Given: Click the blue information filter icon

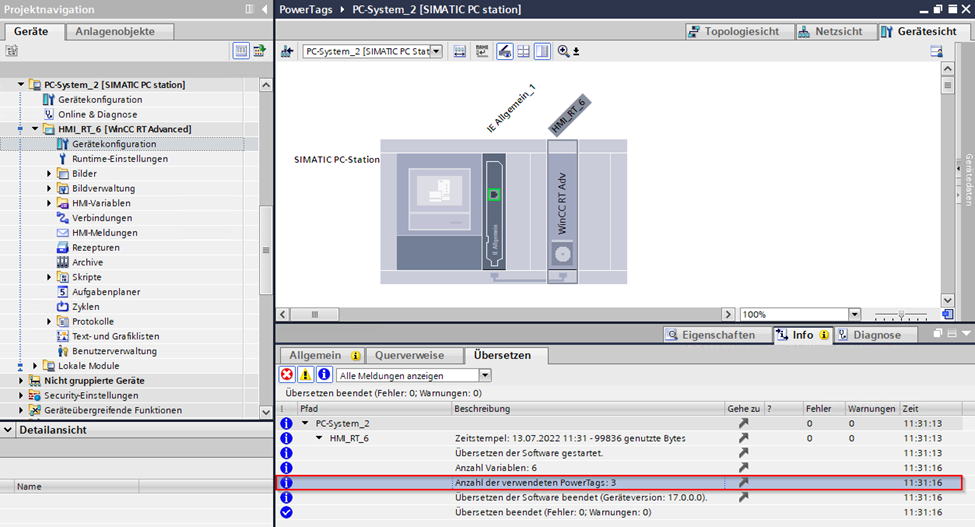Looking at the screenshot, I should click(323, 375).
